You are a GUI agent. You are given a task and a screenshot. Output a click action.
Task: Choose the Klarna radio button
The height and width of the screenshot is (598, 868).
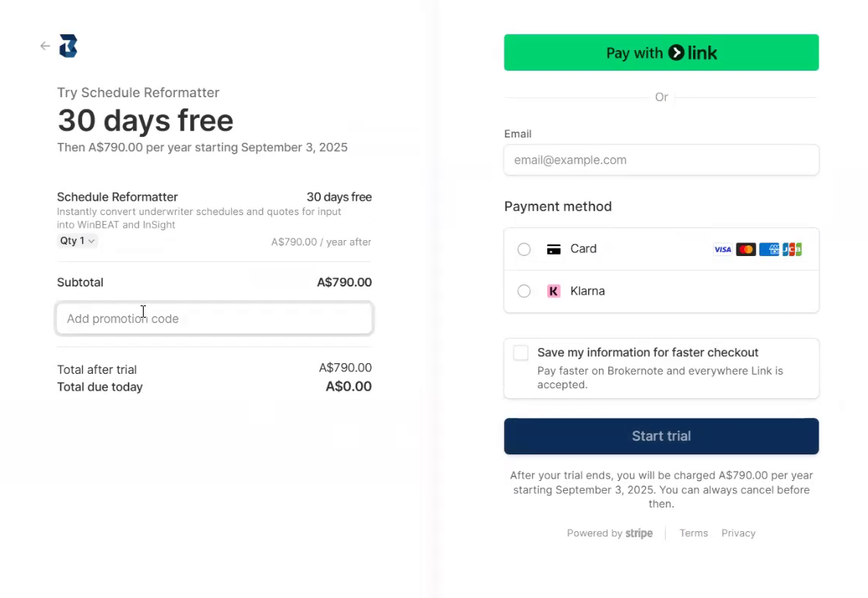tap(524, 291)
